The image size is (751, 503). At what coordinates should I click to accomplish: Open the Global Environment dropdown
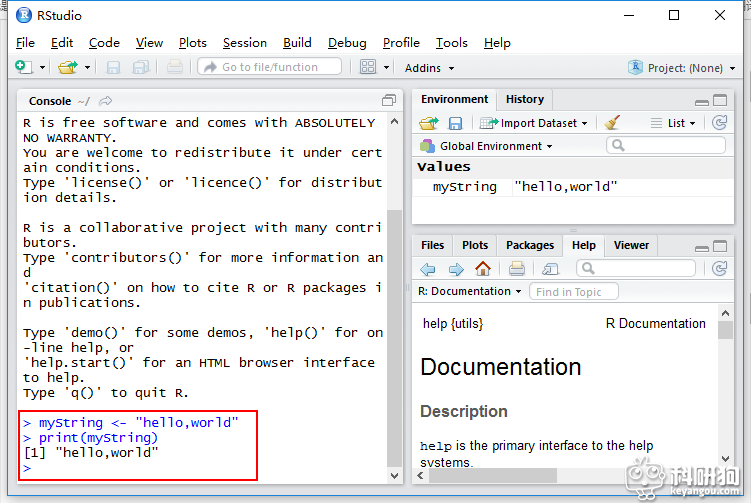point(486,146)
